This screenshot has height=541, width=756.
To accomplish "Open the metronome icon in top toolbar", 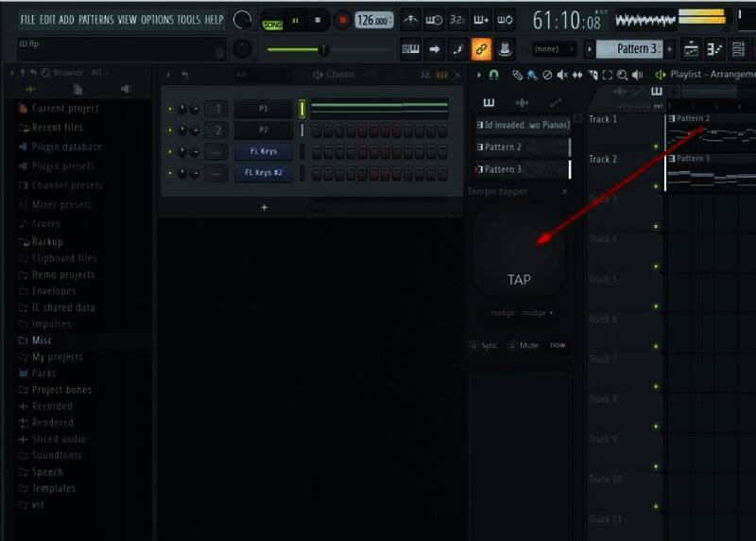I will point(411,20).
